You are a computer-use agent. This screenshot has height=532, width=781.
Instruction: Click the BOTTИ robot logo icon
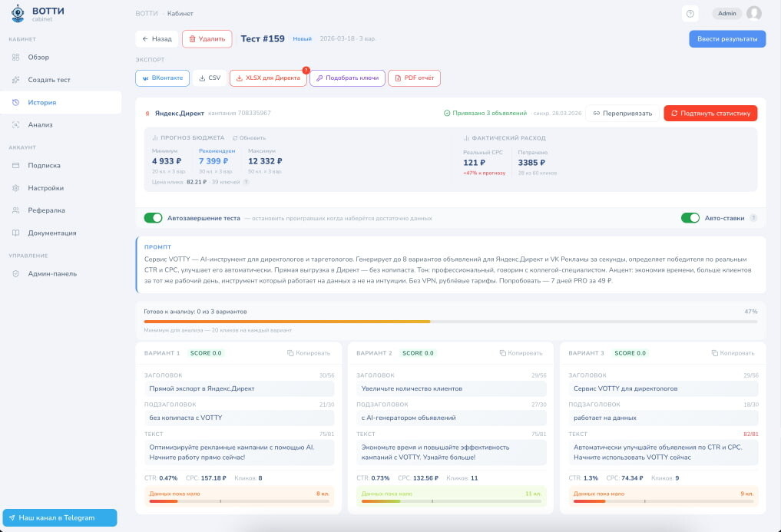(18, 13)
